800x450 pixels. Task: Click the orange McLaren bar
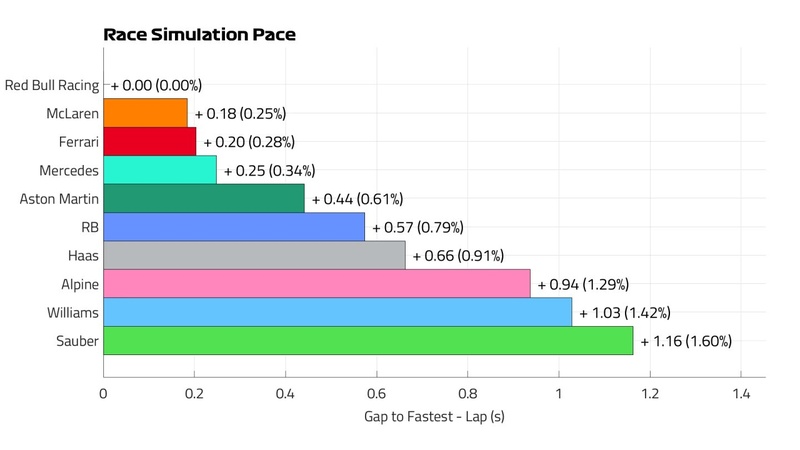pos(145,114)
